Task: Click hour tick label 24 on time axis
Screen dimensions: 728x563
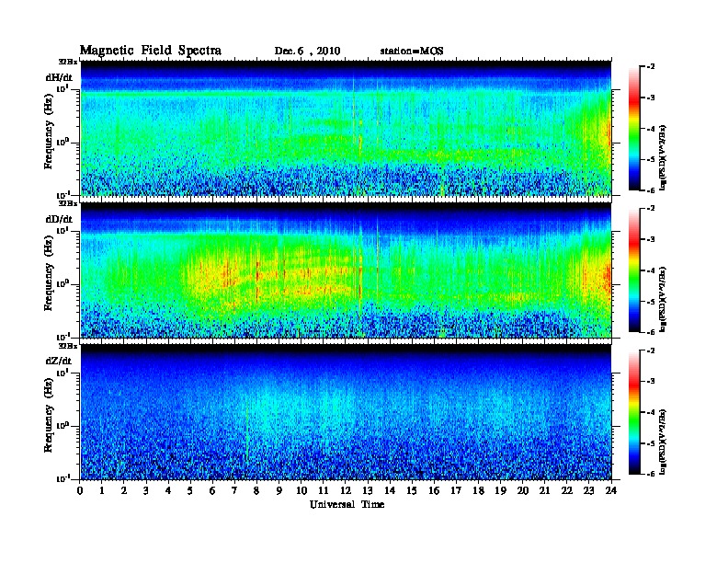Action: click(x=611, y=491)
